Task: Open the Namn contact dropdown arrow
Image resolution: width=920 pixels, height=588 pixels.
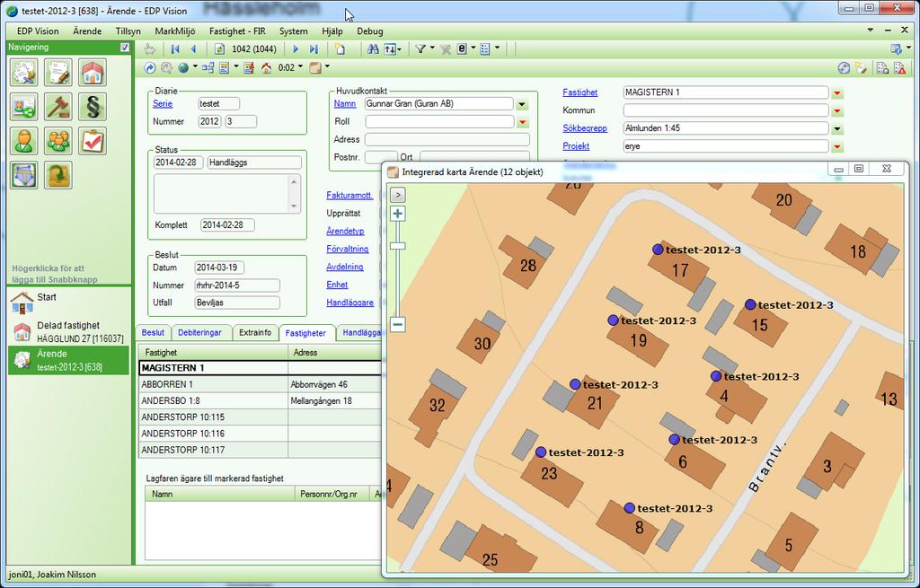Action: point(522,104)
